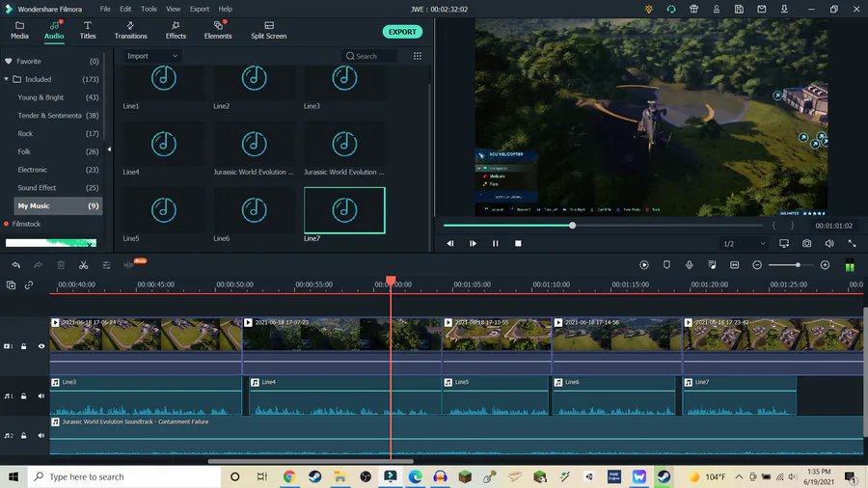The image size is (868, 488).
Task: Open the Transitions tab
Action: [x=130, y=30]
